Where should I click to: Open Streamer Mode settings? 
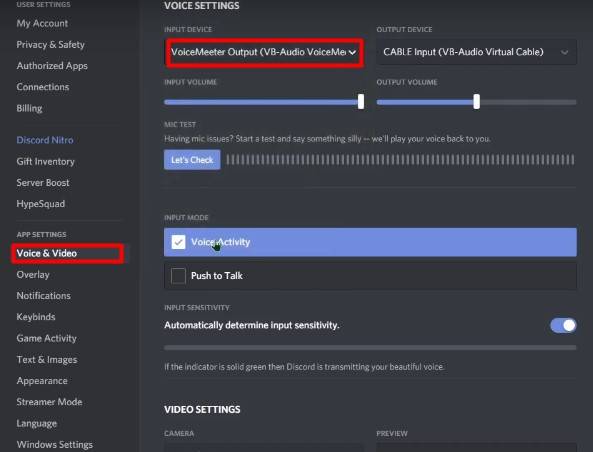tap(49, 402)
